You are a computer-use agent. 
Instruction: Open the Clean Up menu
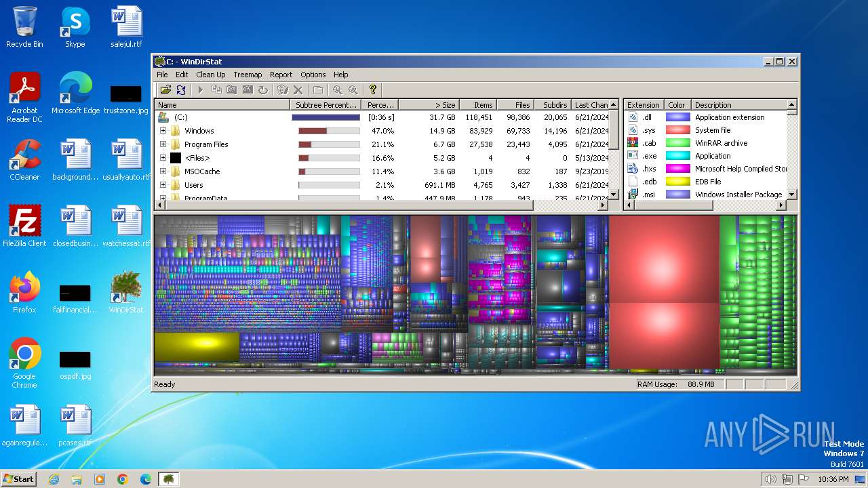click(211, 75)
